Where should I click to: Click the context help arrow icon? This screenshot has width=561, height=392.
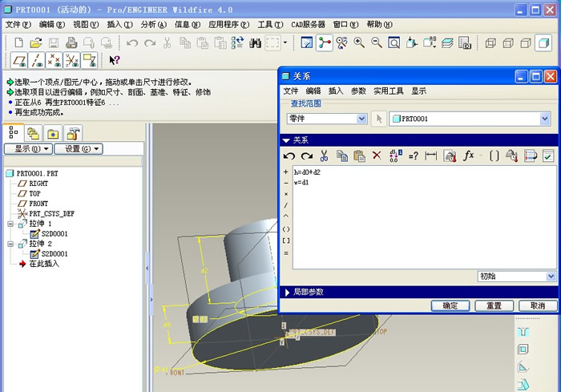(x=115, y=59)
